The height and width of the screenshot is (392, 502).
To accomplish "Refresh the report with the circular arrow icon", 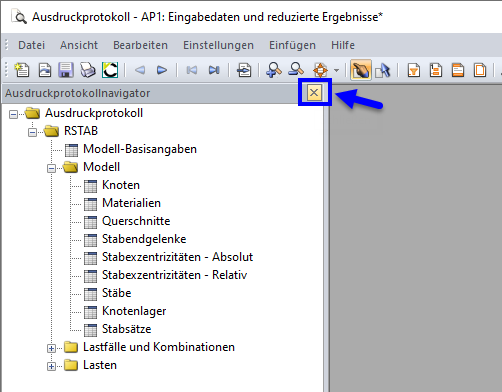I will [x=110, y=70].
